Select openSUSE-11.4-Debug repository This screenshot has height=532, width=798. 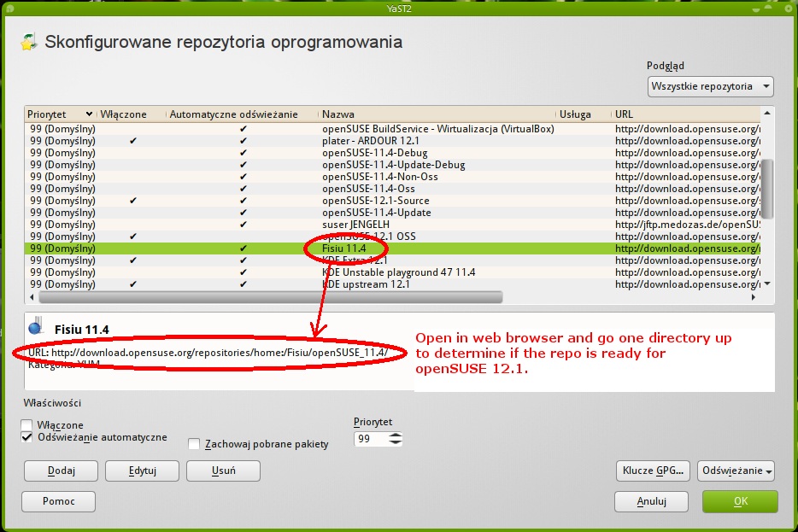pyautogui.click(x=392, y=153)
